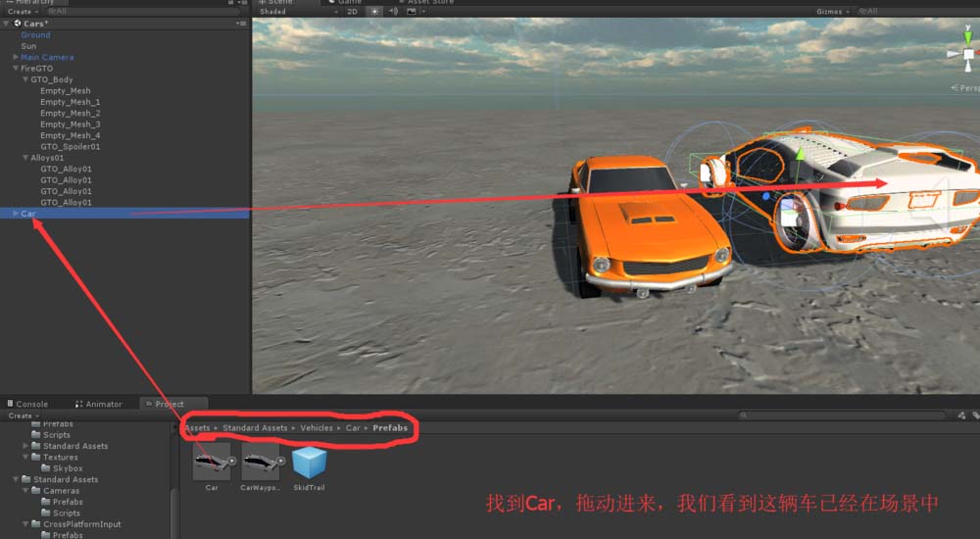The image size is (980, 539).
Task: Open the Hierarchy Create dropdown
Action: [x=24, y=11]
